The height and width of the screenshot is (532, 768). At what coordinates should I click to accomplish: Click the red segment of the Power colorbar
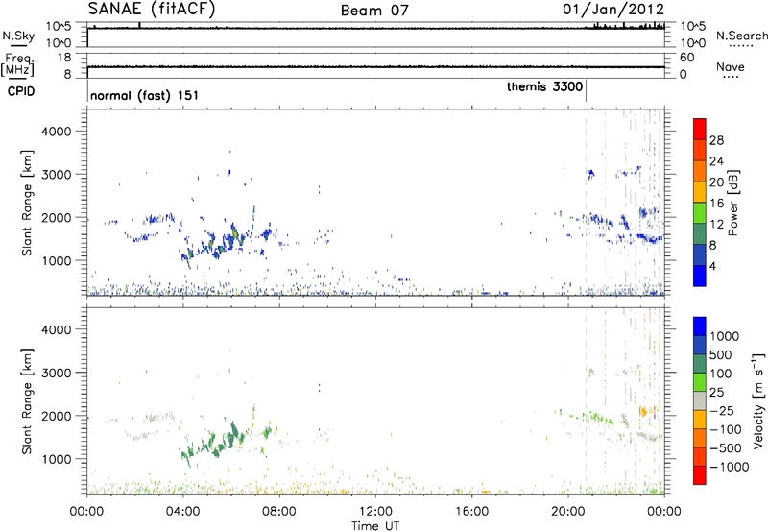coord(700,129)
